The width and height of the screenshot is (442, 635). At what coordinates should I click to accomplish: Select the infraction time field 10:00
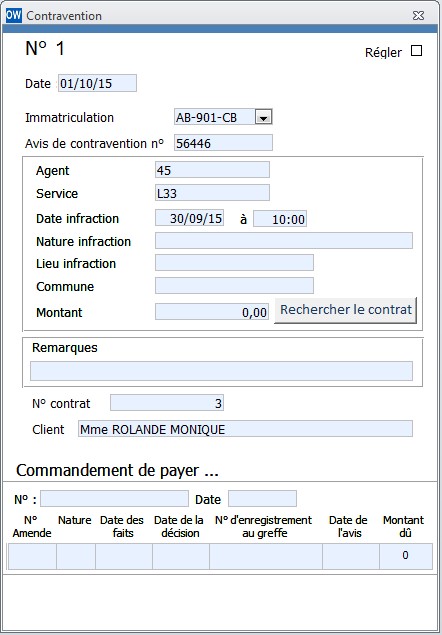coord(280,219)
